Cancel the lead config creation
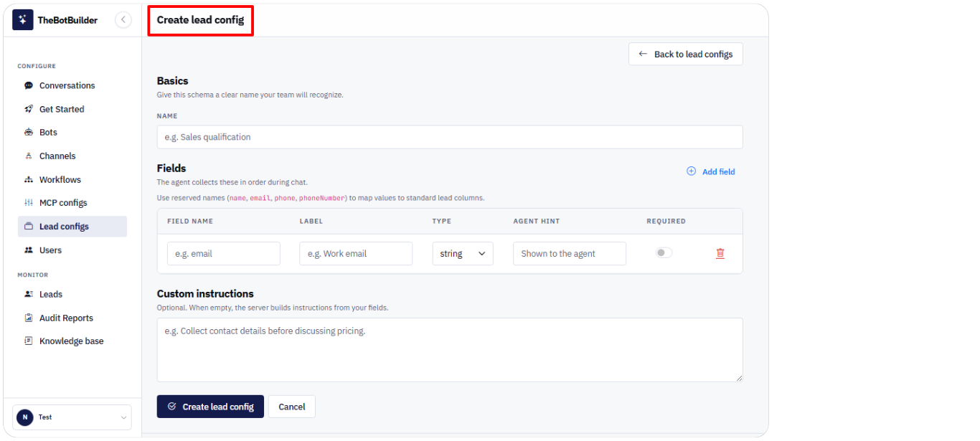This screenshot has height=441, width=980. 292,407
